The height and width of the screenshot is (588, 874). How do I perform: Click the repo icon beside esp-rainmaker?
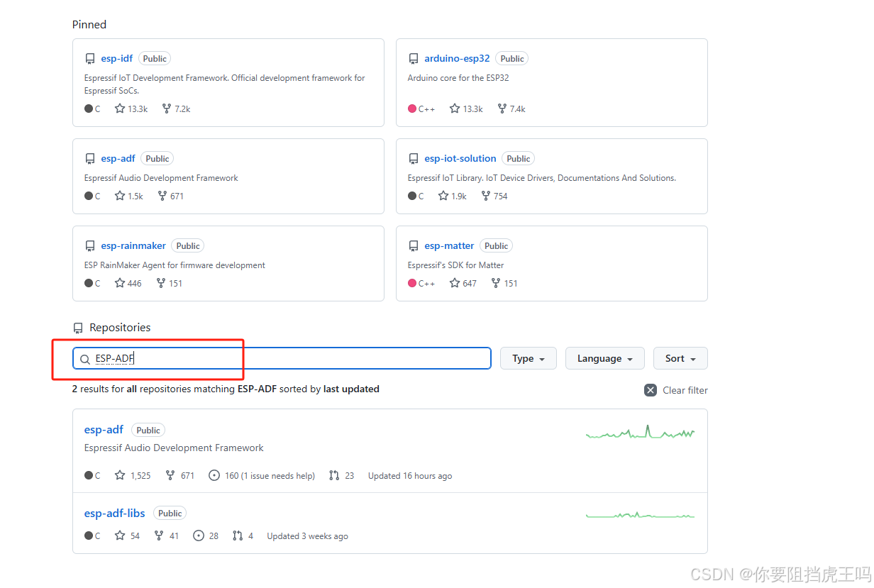pos(90,246)
